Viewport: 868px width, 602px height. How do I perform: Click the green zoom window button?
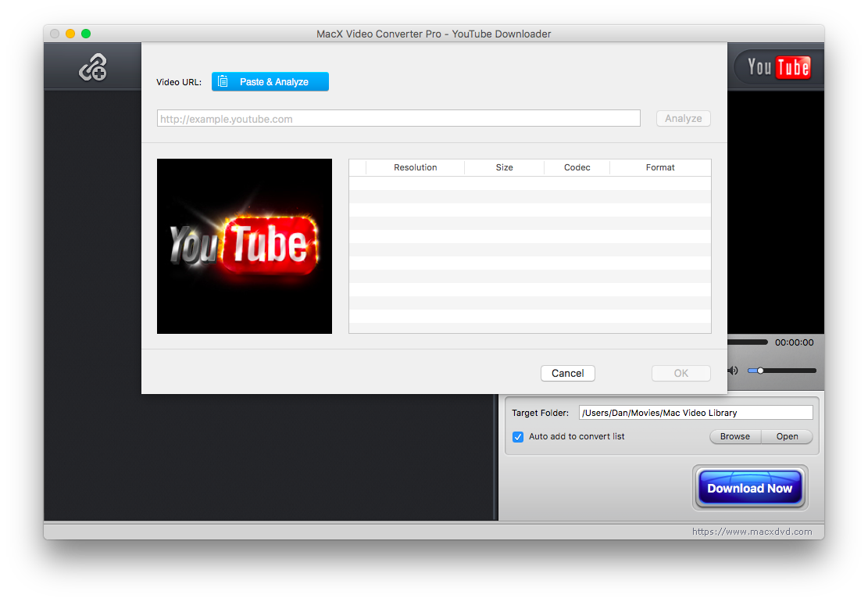click(86, 34)
